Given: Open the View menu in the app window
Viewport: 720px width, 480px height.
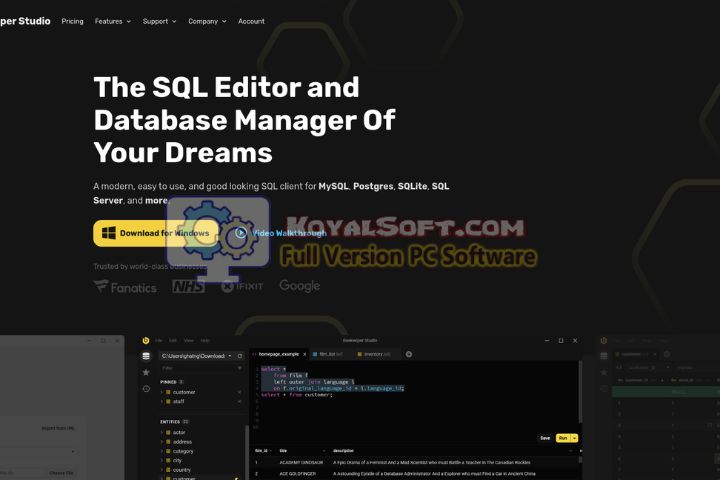Looking at the screenshot, I should pos(189,340).
